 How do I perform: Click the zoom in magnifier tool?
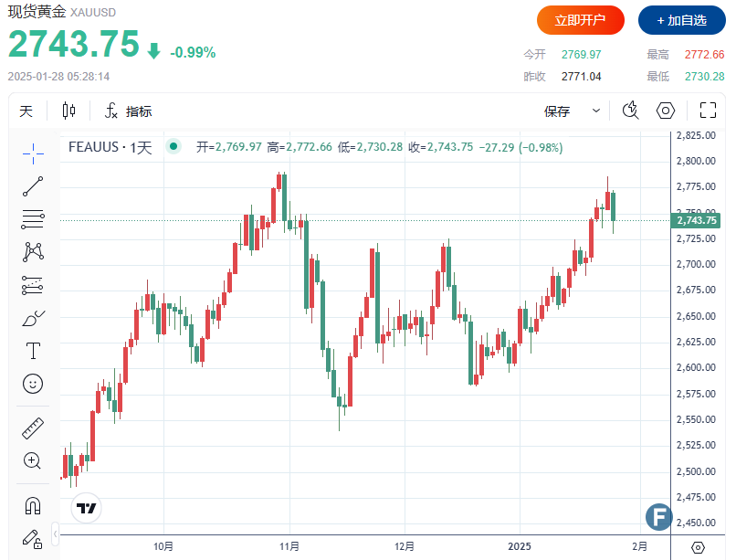click(33, 460)
